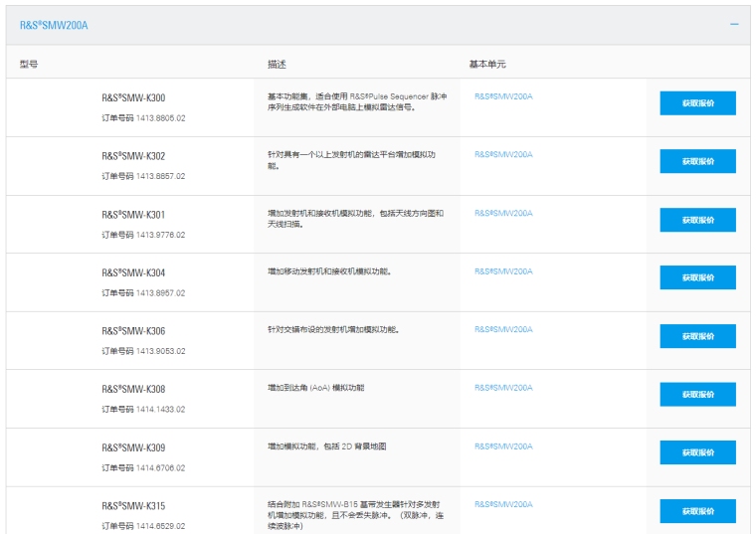This screenshot has width=756, height=534.
Task: Click base unit link in SMW-K309 row
Action: 503,445
